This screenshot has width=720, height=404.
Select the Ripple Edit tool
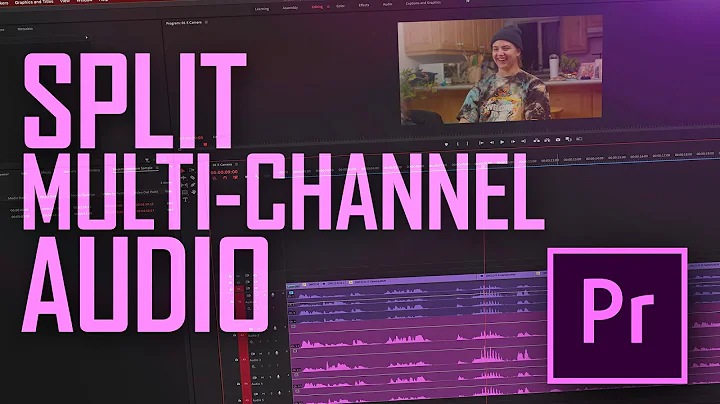[184, 178]
